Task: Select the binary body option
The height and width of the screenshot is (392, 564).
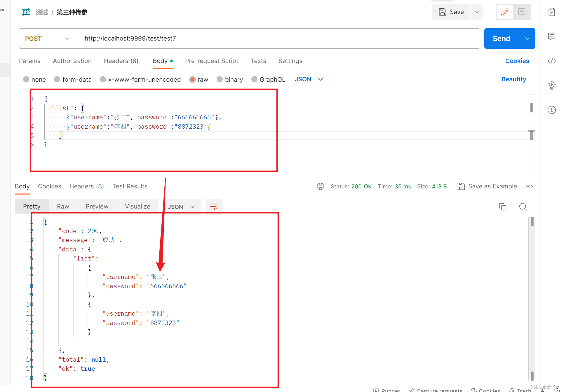Action: (x=220, y=79)
